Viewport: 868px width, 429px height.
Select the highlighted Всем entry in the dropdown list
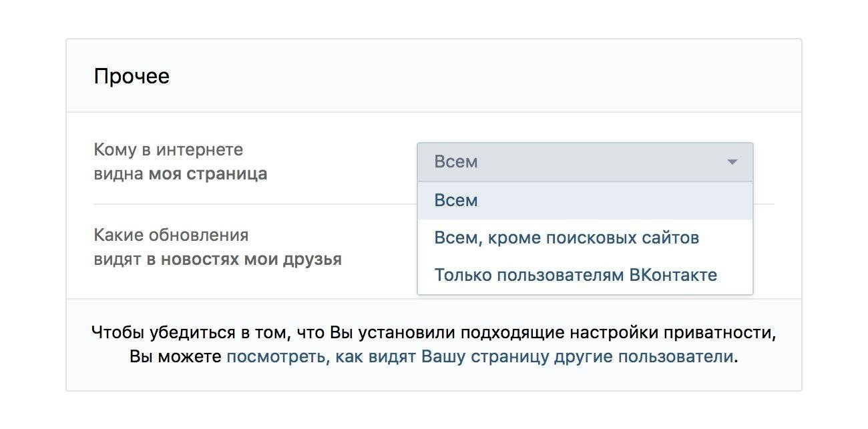point(456,200)
